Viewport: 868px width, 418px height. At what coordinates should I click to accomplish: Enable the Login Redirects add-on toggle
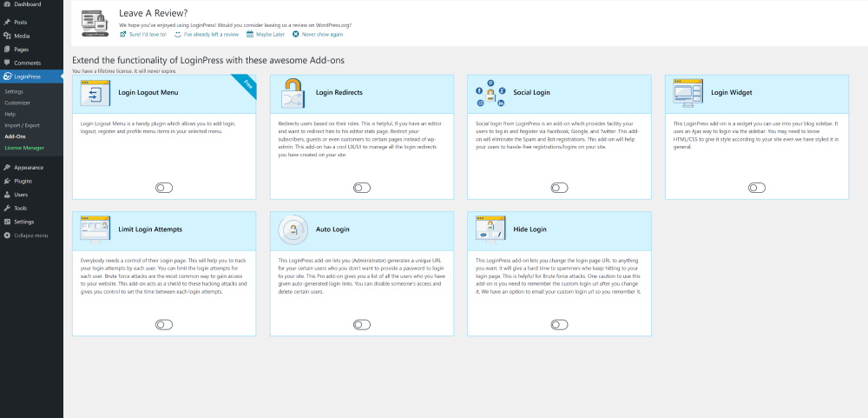coord(361,188)
